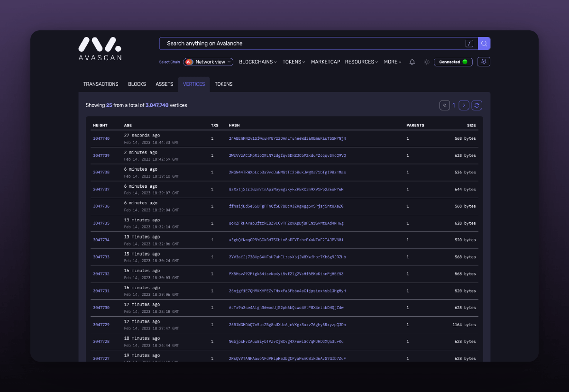
Task: Click the Avascan logo
Action: coord(100,49)
